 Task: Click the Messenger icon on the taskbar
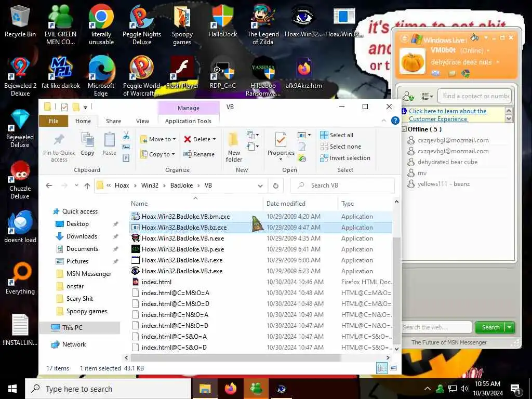coord(256,389)
